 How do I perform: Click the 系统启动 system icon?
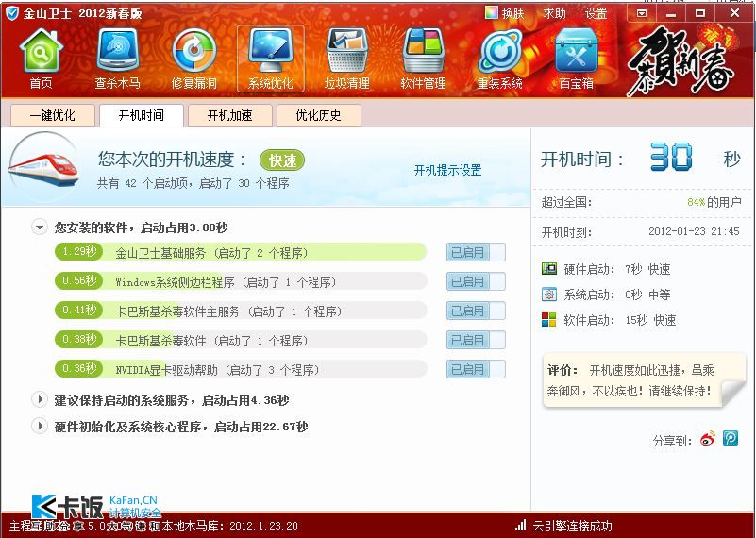548,294
